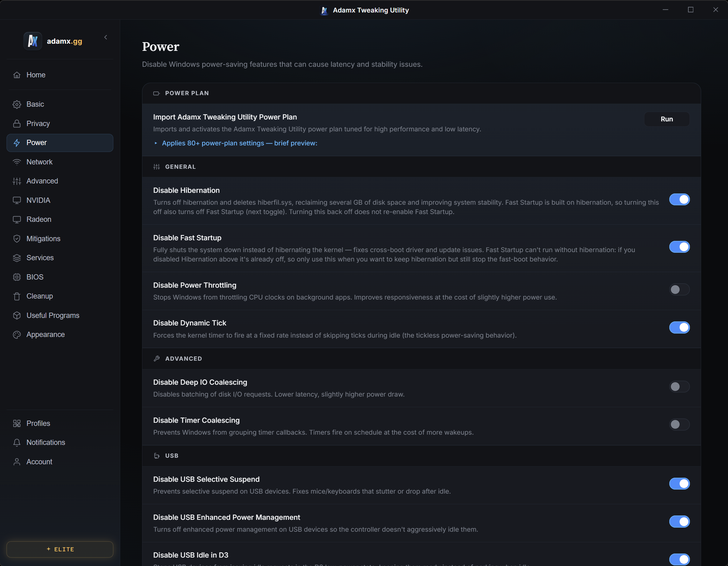Click the Privacy lock icon
The image size is (728, 566).
17,124
